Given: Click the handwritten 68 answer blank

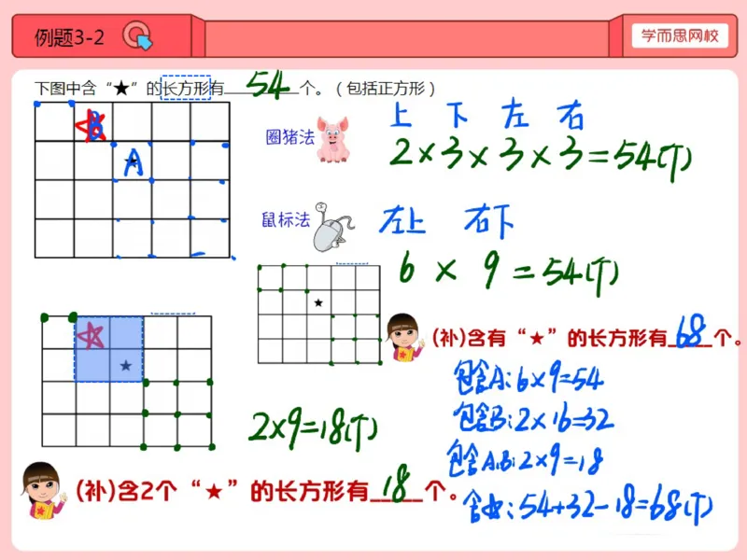Looking at the screenshot, I should point(690,332).
